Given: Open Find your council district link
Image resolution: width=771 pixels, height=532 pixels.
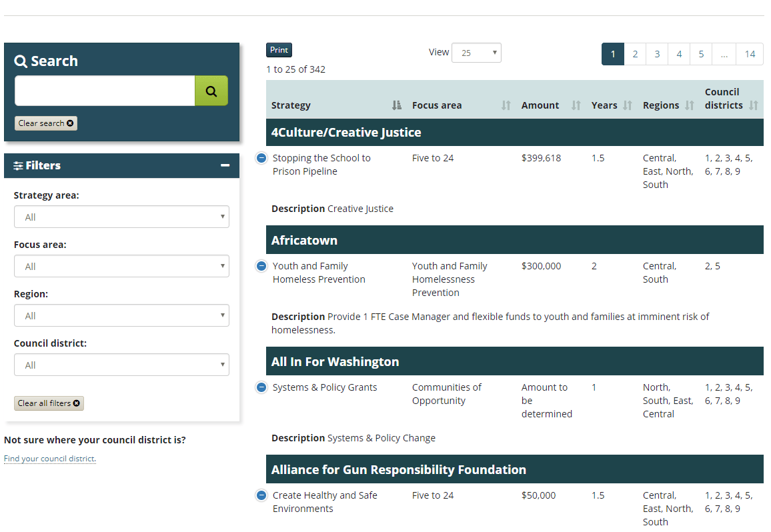Looking at the screenshot, I should pyautogui.click(x=50, y=459).
